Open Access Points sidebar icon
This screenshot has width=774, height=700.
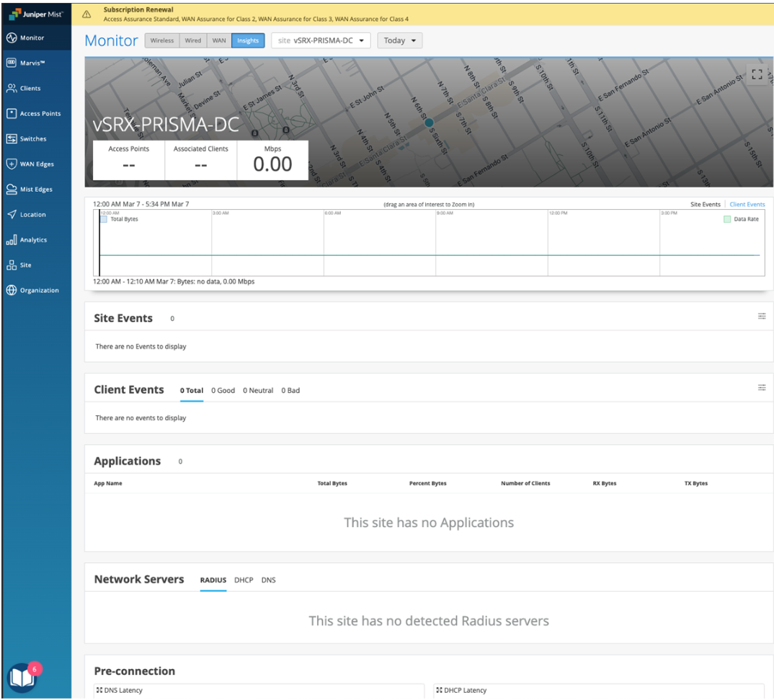[x=12, y=113]
